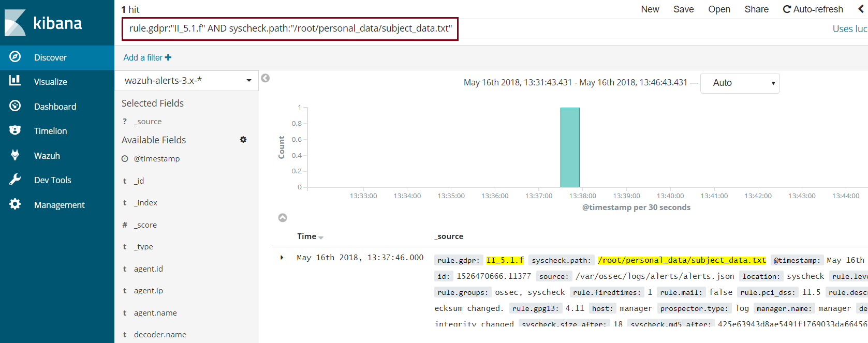The image size is (868, 343).
Task: Click Save in the top menu
Action: [684, 9]
